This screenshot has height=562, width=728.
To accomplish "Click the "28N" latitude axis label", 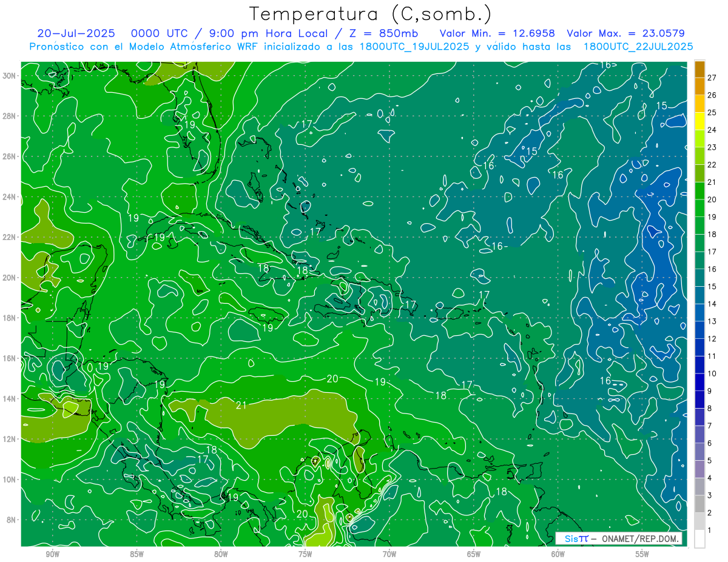I will pyautogui.click(x=10, y=116).
